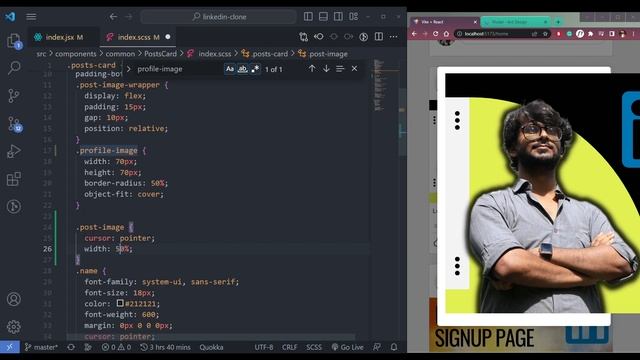The width and height of the screenshot is (640, 360).
Task: Toggle Use Regular Expression in find widget
Action: coord(255,69)
